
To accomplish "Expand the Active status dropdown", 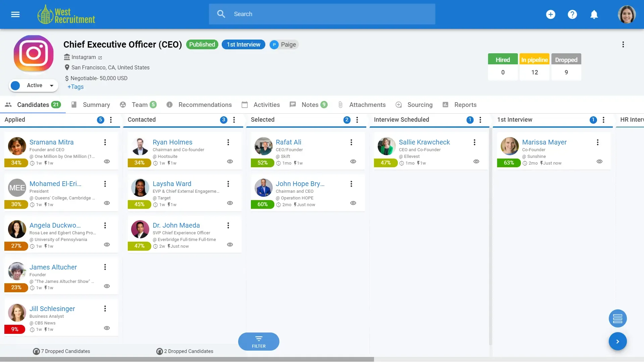I will pos(52,85).
